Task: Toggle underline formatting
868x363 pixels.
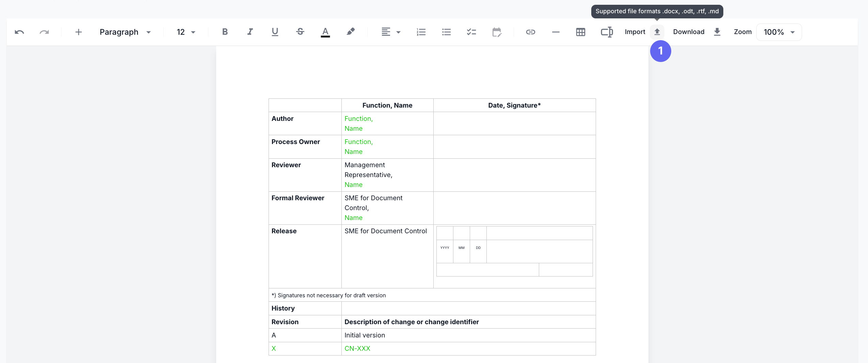Action: click(x=274, y=32)
